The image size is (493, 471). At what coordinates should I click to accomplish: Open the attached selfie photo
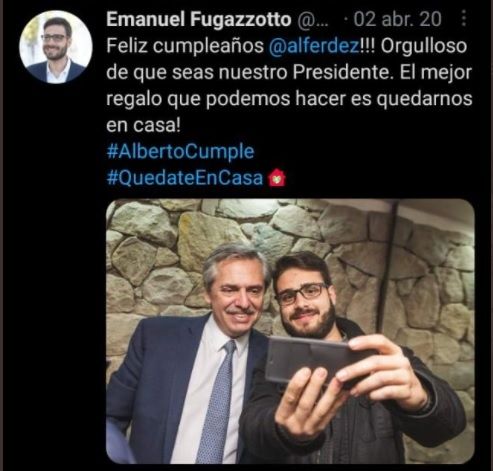pyautogui.click(x=290, y=331)
